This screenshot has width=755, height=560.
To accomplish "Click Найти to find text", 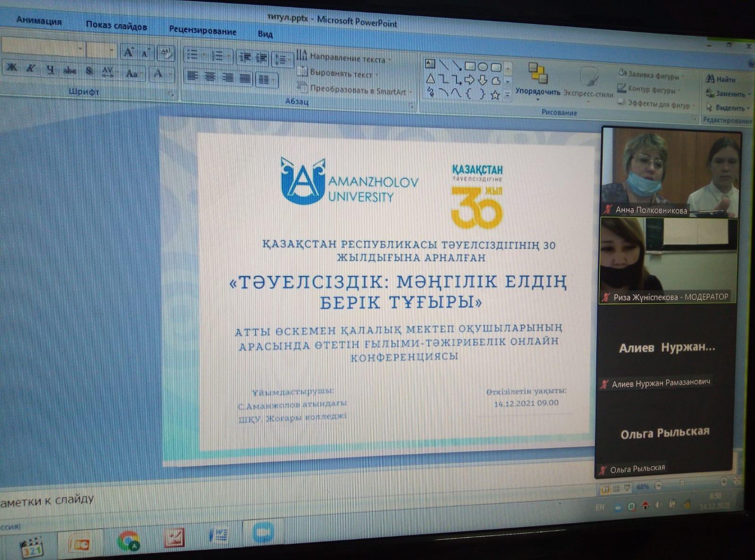I will 721,79.
